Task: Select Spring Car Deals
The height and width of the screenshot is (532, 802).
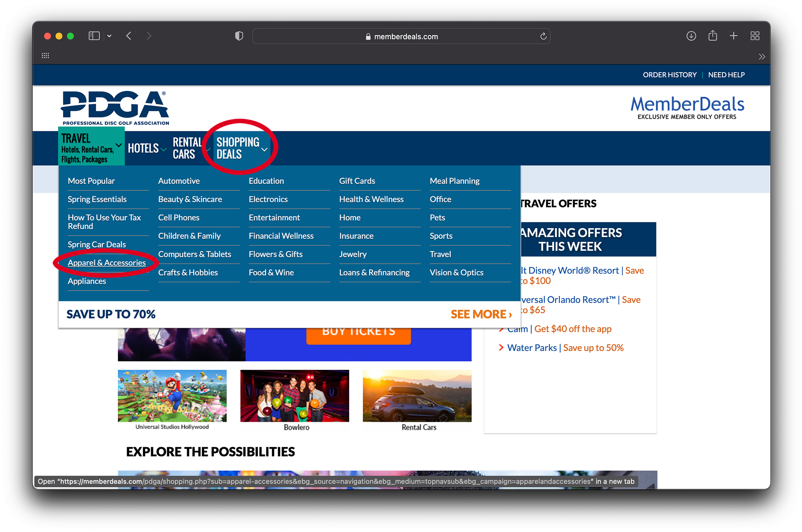Action: [97, 244]
